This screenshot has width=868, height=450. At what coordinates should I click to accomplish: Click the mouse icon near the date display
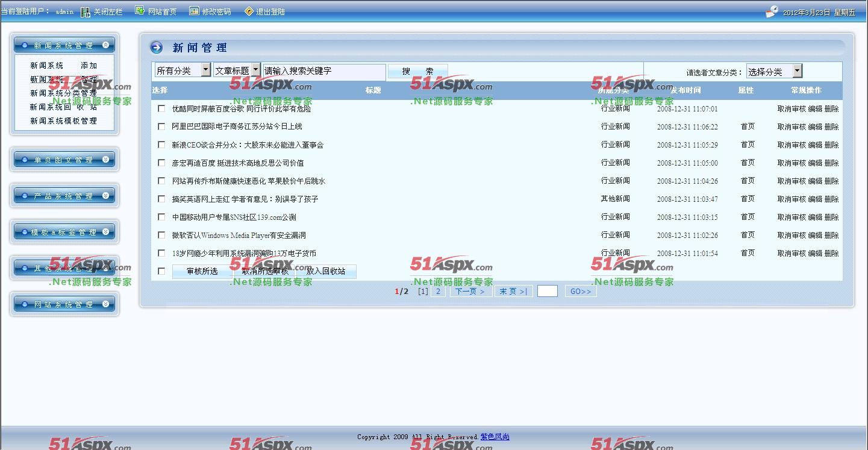tap(772, 10)
